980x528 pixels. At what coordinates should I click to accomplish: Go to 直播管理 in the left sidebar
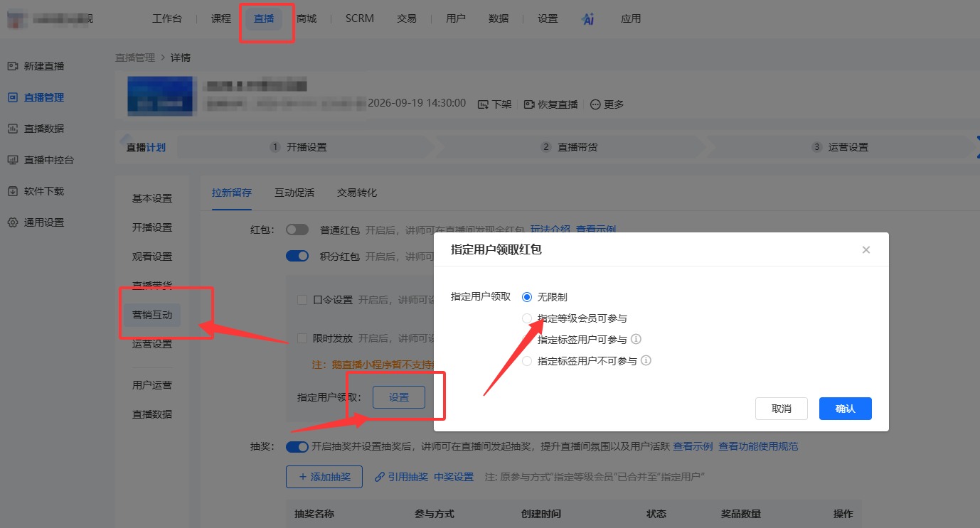point(36,97)
